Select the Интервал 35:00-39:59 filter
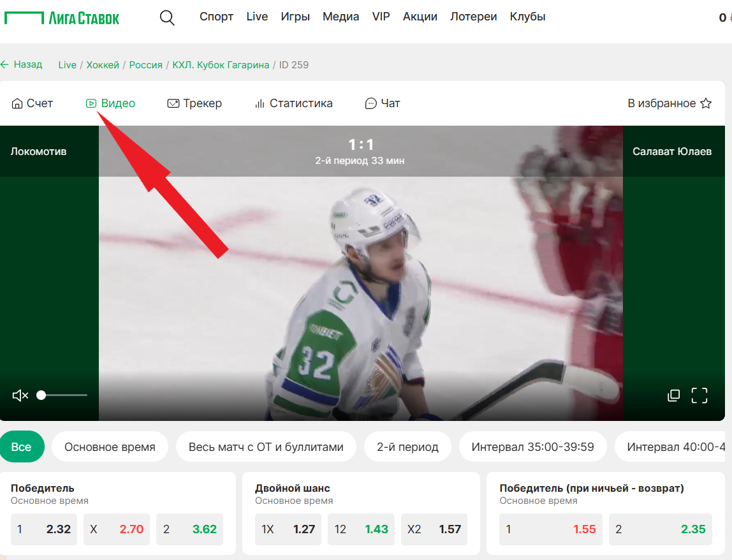This screenshot has width=732, height=560. click(x=532, y=446)
